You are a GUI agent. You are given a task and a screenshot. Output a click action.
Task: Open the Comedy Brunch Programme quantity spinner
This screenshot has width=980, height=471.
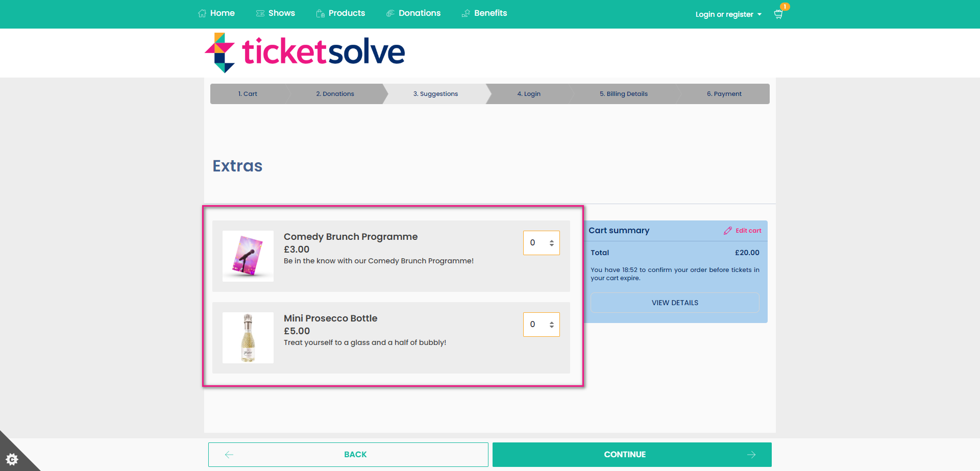[x=542, y=243]
